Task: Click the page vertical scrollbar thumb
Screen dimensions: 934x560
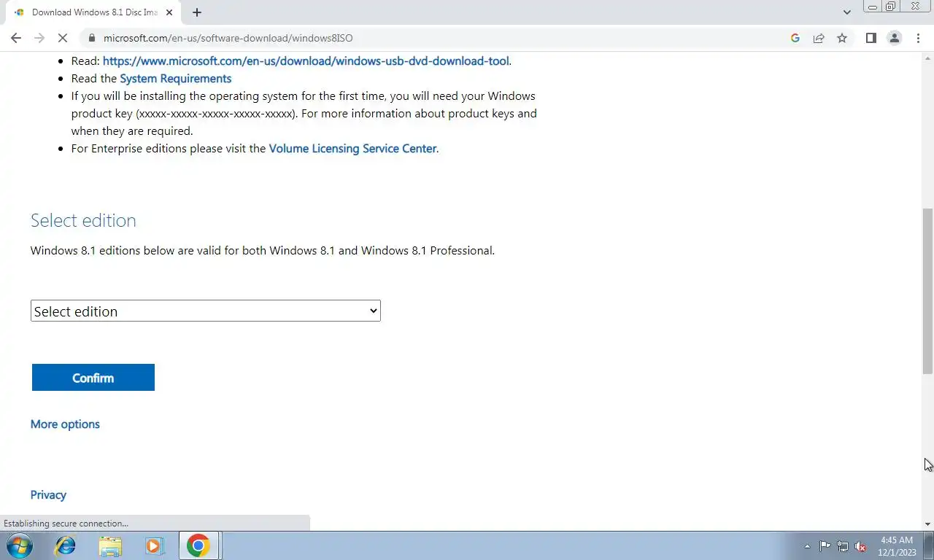Action: coord(927,291)
